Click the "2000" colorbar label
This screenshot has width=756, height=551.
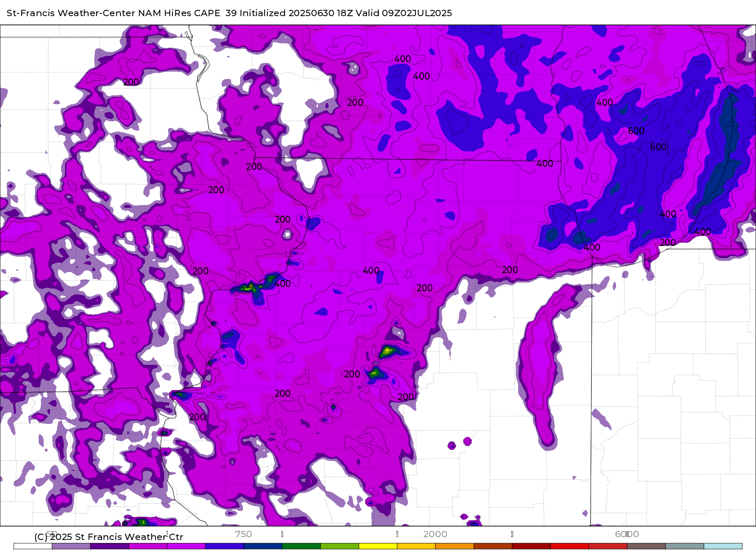(x=435, y=534)
